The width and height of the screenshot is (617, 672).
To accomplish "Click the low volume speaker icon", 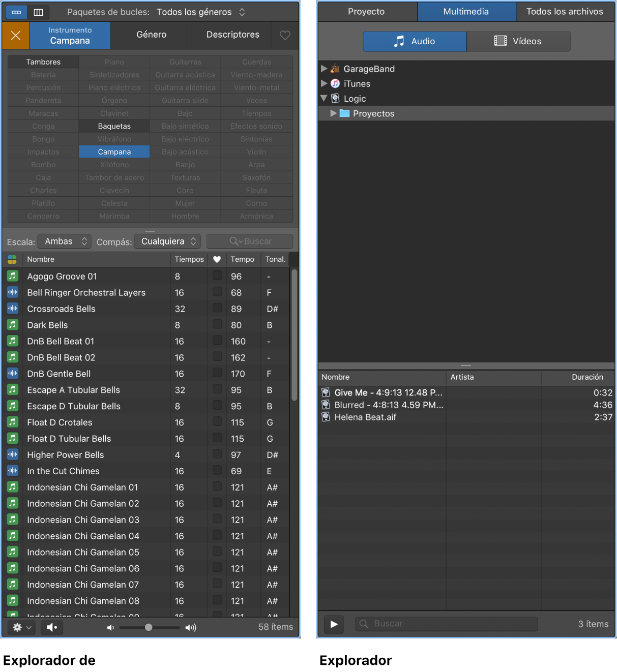I will point(110,627).
